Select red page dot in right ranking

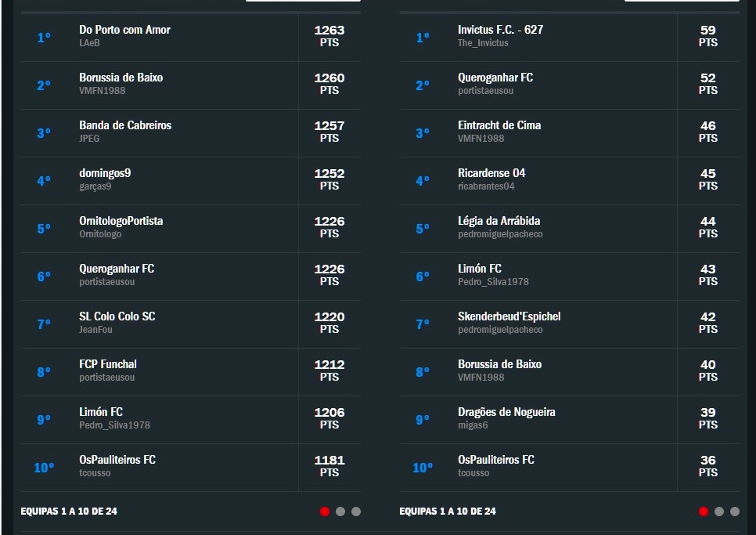pos(704,512)
